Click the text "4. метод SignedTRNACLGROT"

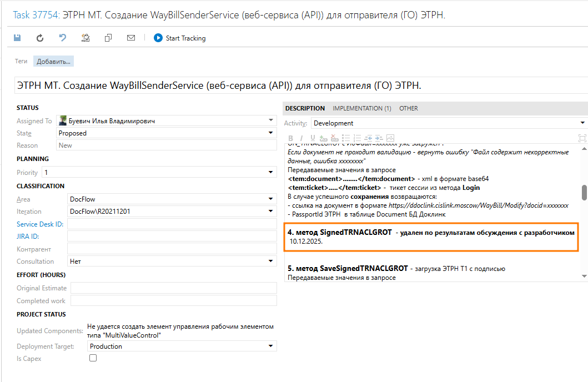click(339, 233)
